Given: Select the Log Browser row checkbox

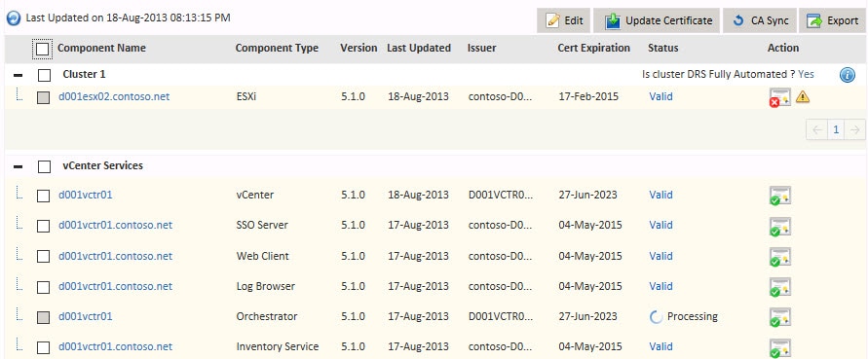Looking at the screenshot, I should coord(43,287).
